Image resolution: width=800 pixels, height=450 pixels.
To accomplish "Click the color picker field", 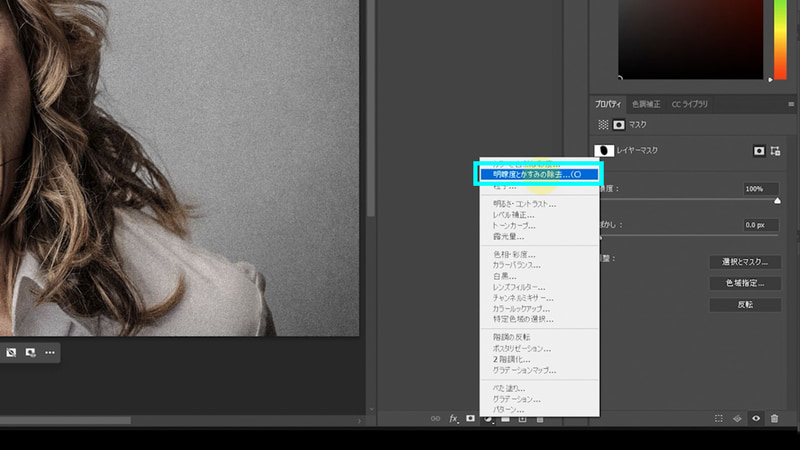I will (691, 39).
